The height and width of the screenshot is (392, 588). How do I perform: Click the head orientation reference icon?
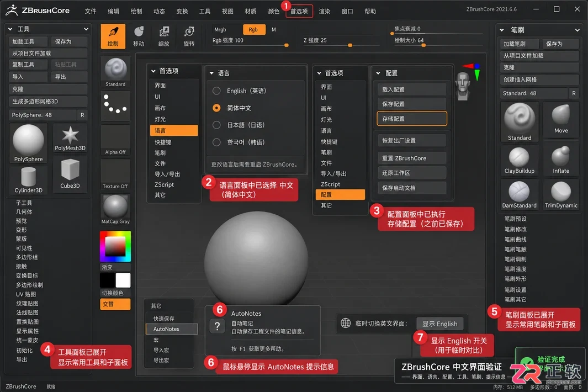(x=463, y=86)
